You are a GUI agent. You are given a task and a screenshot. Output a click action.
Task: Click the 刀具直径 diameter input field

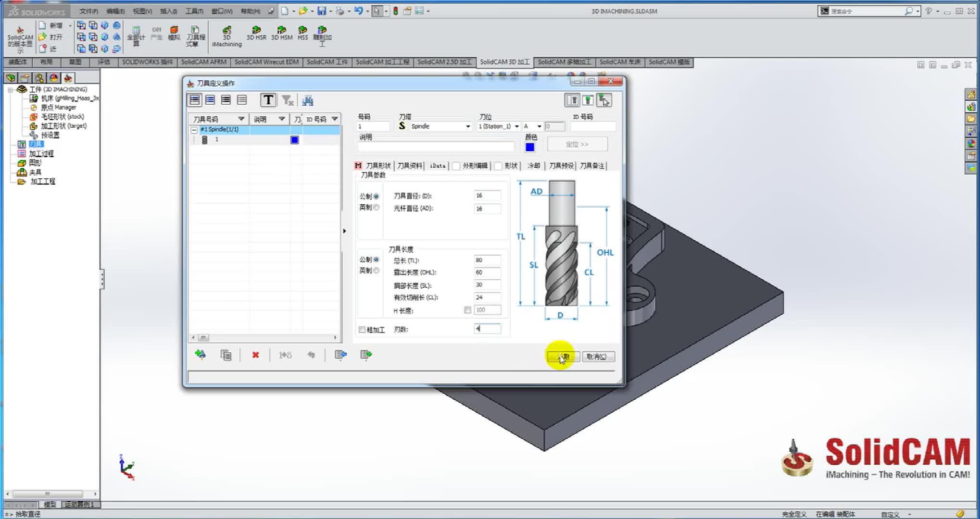pos(487,196)
